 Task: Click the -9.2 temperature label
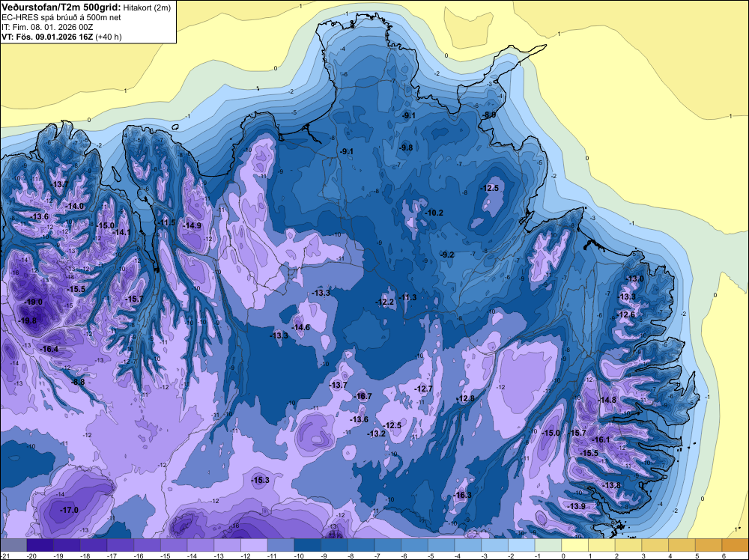[447, 255]
